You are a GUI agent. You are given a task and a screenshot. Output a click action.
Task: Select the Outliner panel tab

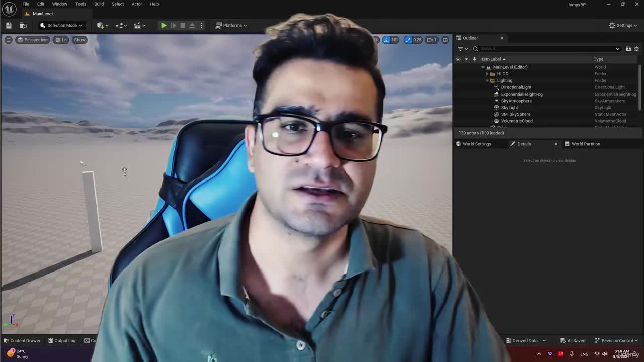(470, 38)
